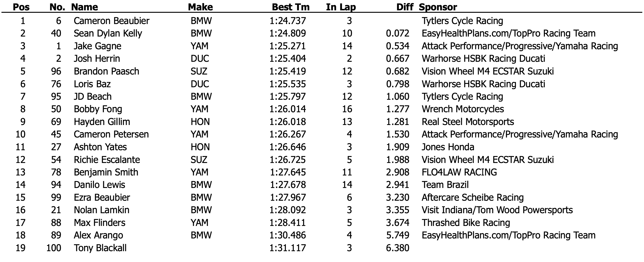Click the In Lap column header

tap(341, 7)
